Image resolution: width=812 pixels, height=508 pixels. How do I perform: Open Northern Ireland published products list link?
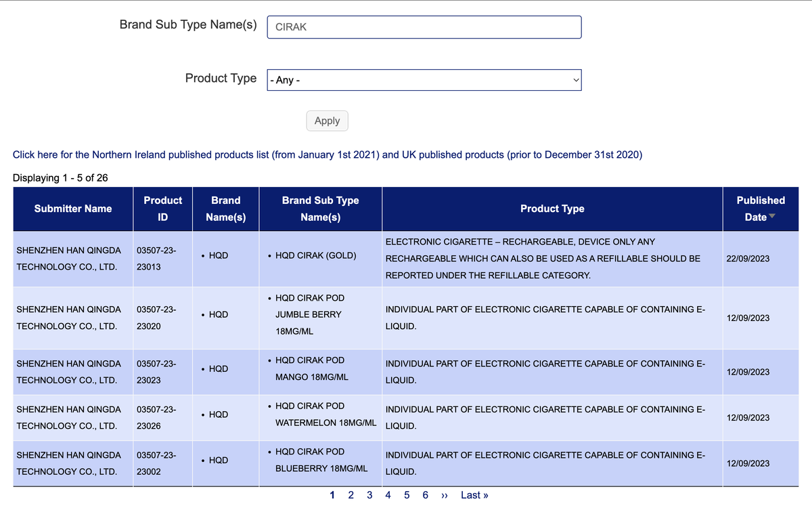tap(328, 154)
